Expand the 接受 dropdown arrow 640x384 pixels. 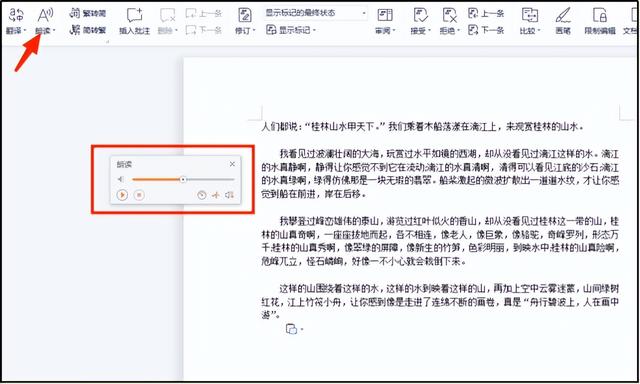pos(429,30)
